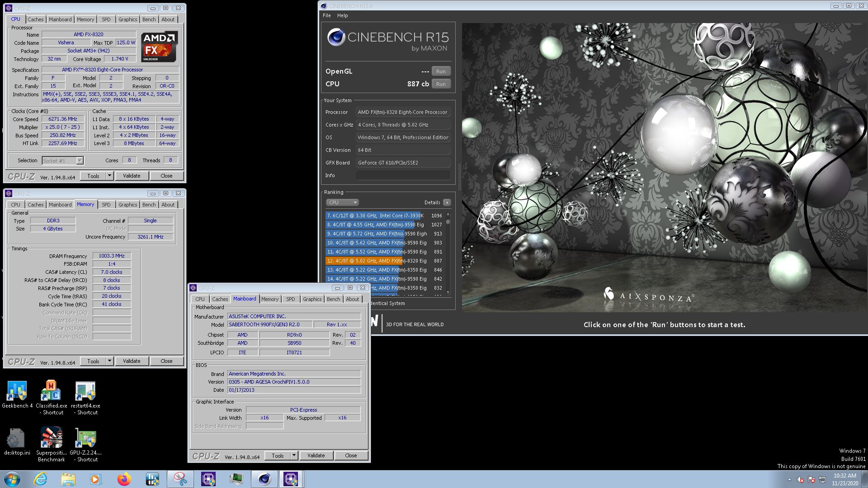The width and height of the screenshot is (868, 488).
Task: Click CPU-Z taskbar button right of Cinebench
Action: [x=291, y=479]
